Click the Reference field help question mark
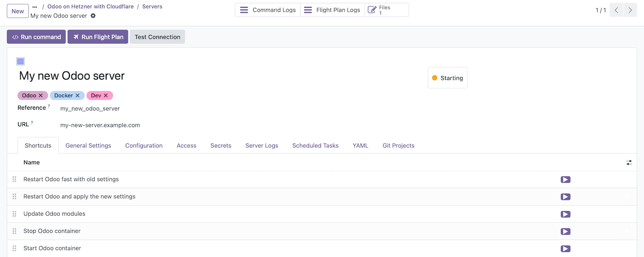Image resolution: width=644 pixels, height=257 pixels. pyautogui.click(x=49, y=106)
